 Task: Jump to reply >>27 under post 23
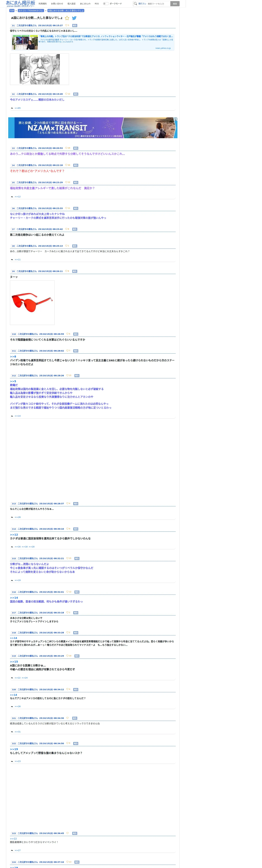point(17,850)
